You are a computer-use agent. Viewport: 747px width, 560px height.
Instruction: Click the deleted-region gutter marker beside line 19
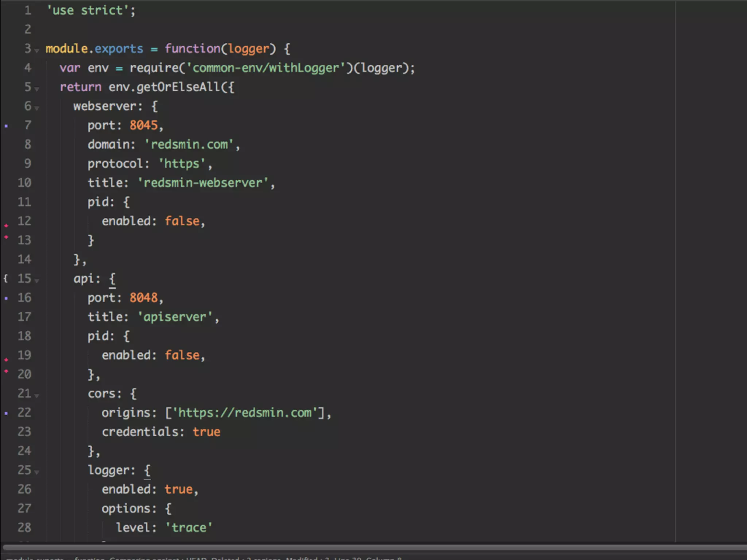coord(6,360)
